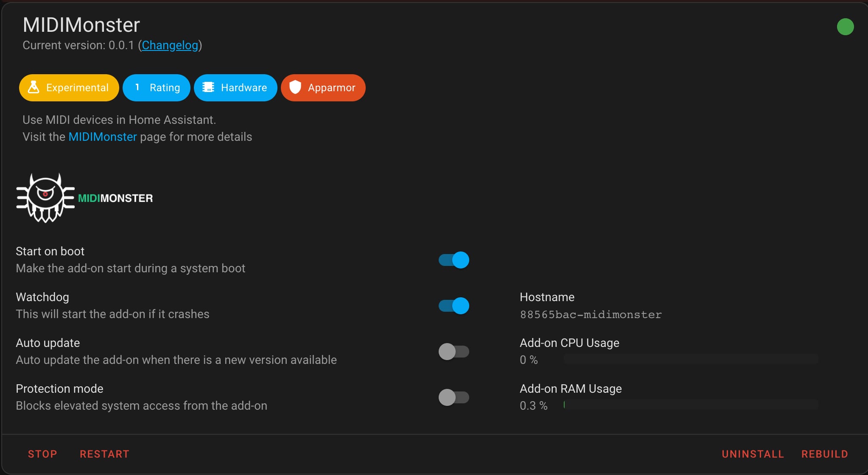Click the shield icon in Apparmor badge

[x=295, y=87]
